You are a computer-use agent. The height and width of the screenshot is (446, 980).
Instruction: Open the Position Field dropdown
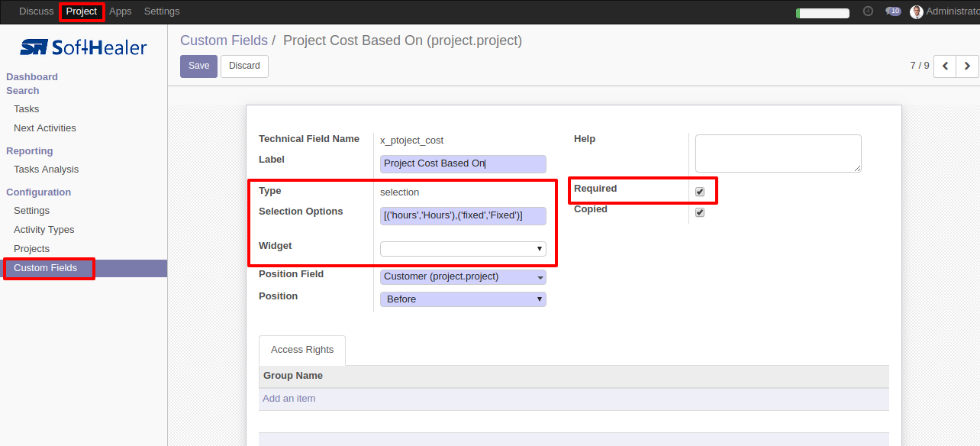pyautogui.click(x=463, y=277)
